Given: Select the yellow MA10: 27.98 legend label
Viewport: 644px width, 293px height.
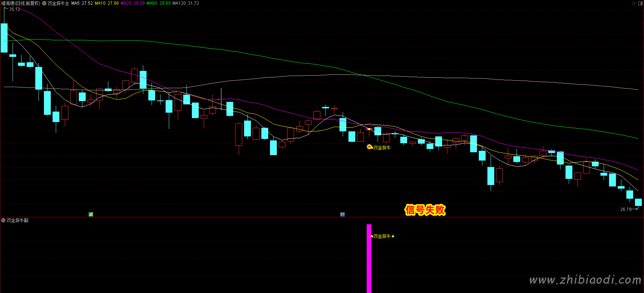Looking at the screenshot, I should point(107,3).
